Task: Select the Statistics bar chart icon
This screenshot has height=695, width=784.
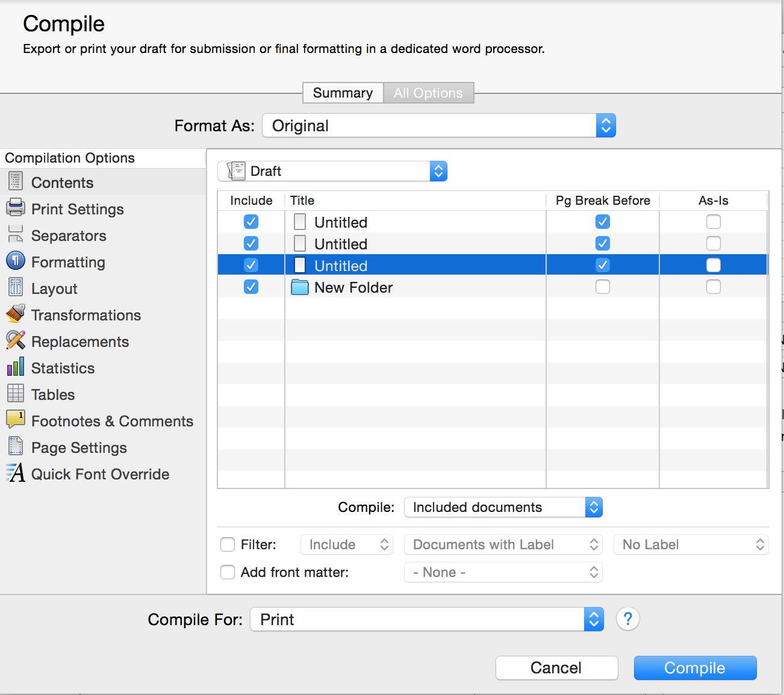Action: 15,367
